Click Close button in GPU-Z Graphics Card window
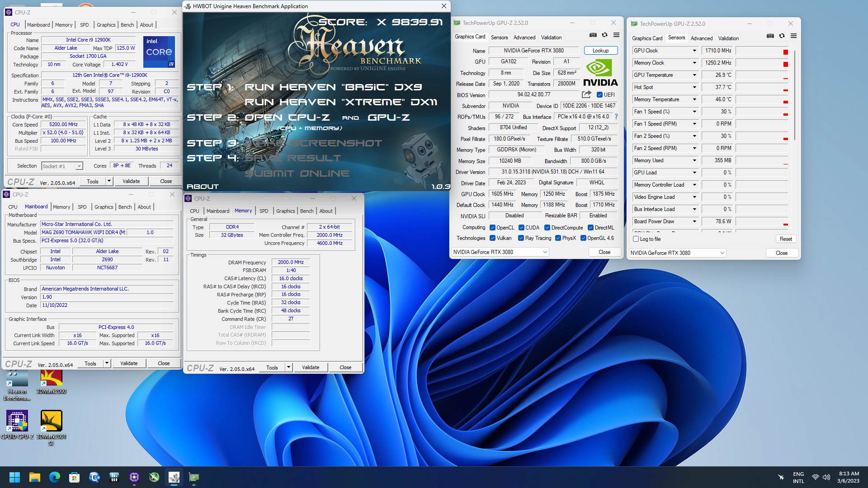Image resolution: width=868 pixels, height=488 pixels. coord(604,252)
